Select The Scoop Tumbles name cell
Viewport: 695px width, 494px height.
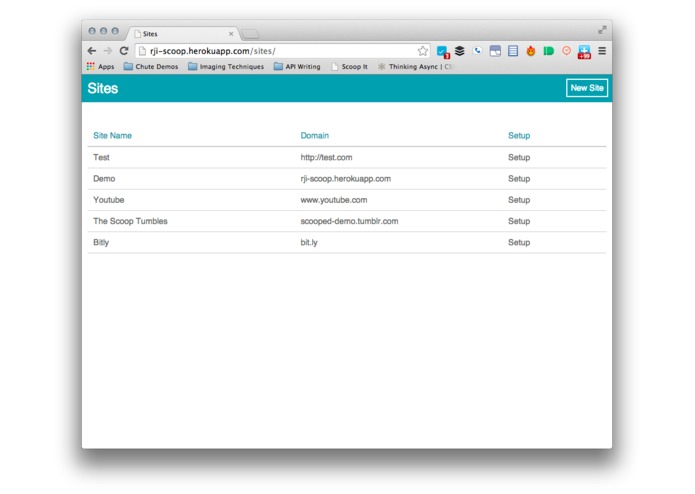point(130,221)
